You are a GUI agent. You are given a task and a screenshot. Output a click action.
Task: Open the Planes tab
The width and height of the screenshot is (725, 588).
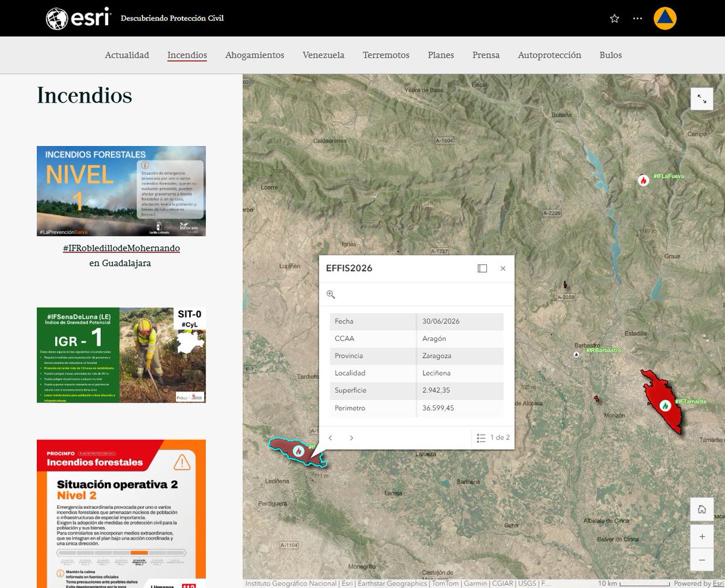pyautogui.click(x=441, y=55)
